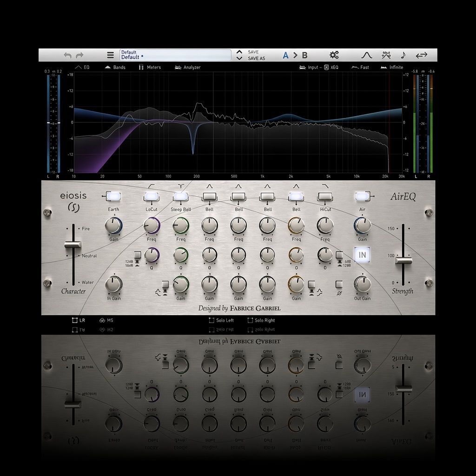Click the Air Gain knob

(362, 225)
